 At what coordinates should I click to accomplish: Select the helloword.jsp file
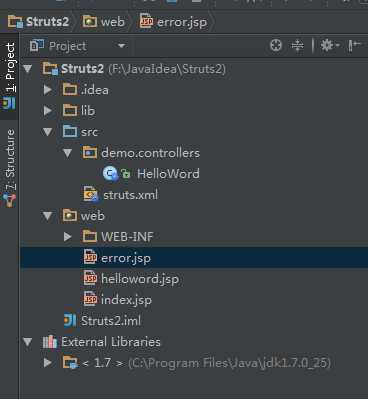(140, 279)
